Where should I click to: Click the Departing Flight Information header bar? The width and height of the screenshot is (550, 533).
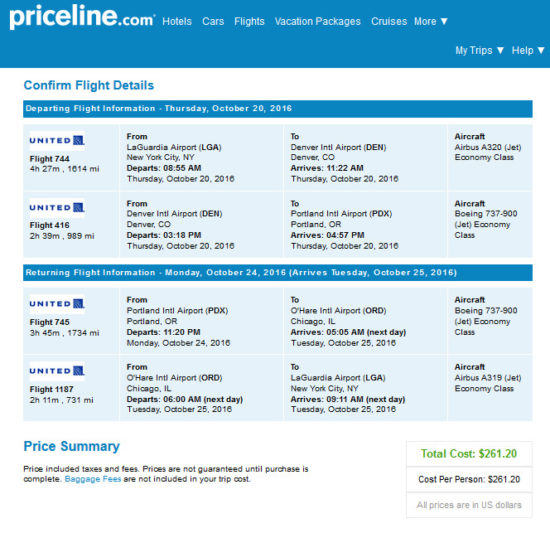[x=278, y=109]
